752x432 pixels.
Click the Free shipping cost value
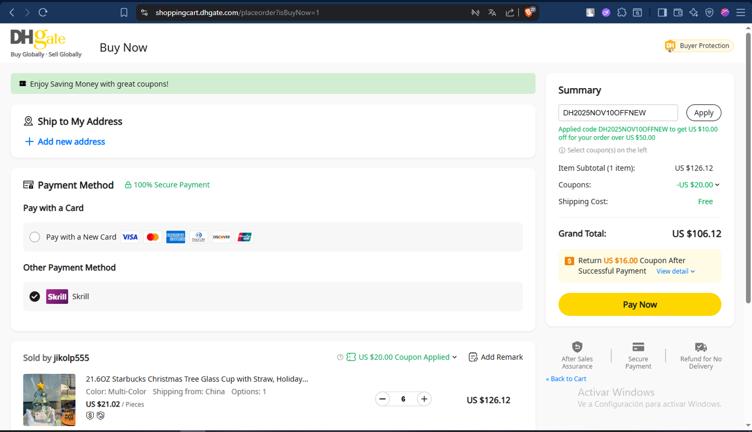click(705, 201)
